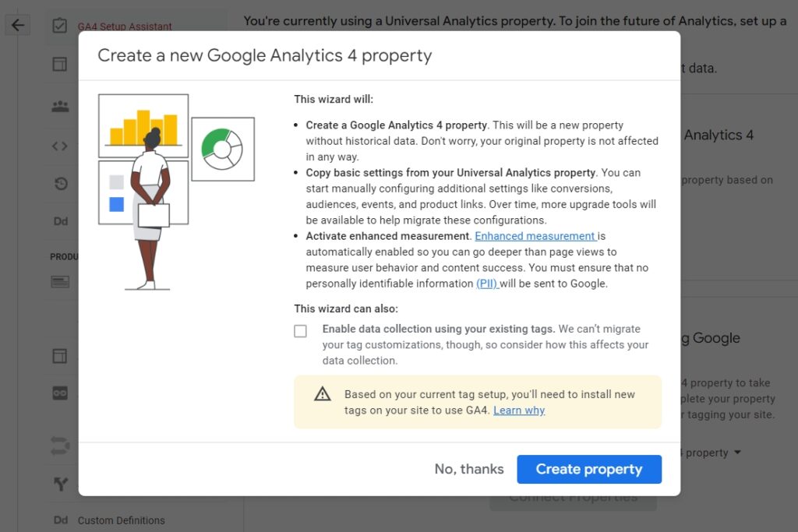
Task: Click No, thanks to dismiss wizard
Action: click(x=469, y=469)
